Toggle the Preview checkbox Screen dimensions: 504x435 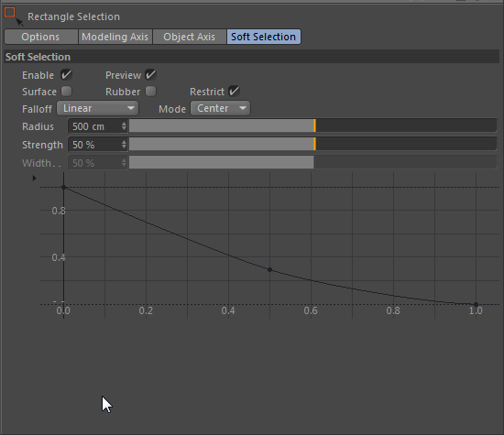tap(150, 75)
